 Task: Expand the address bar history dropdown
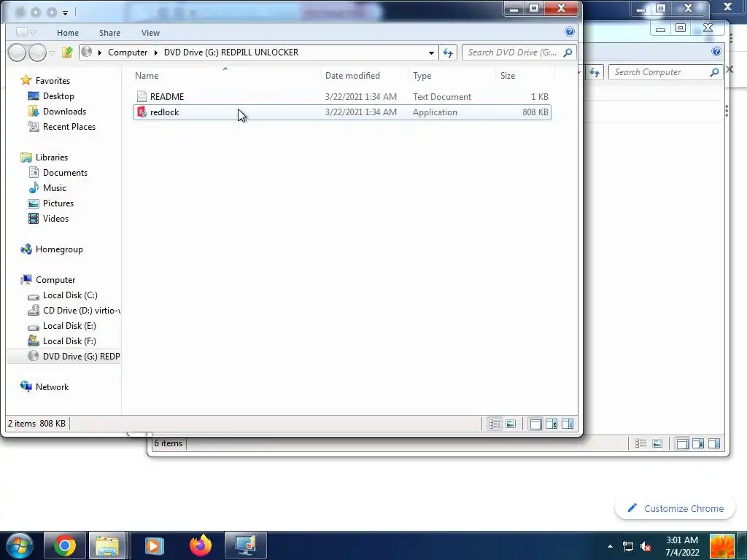pyautogui.click(x=431, y=52)
